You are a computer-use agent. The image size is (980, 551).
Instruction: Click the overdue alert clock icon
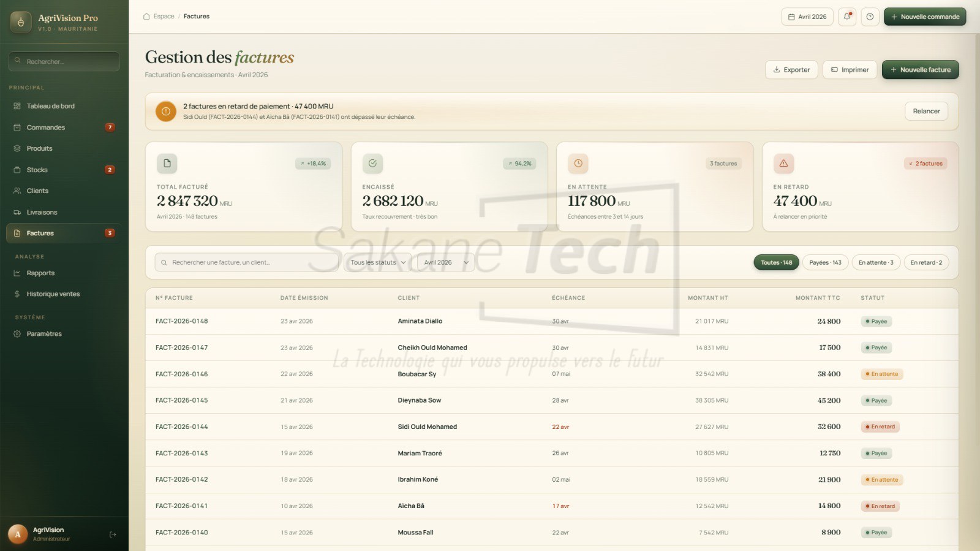pos(165,112)
